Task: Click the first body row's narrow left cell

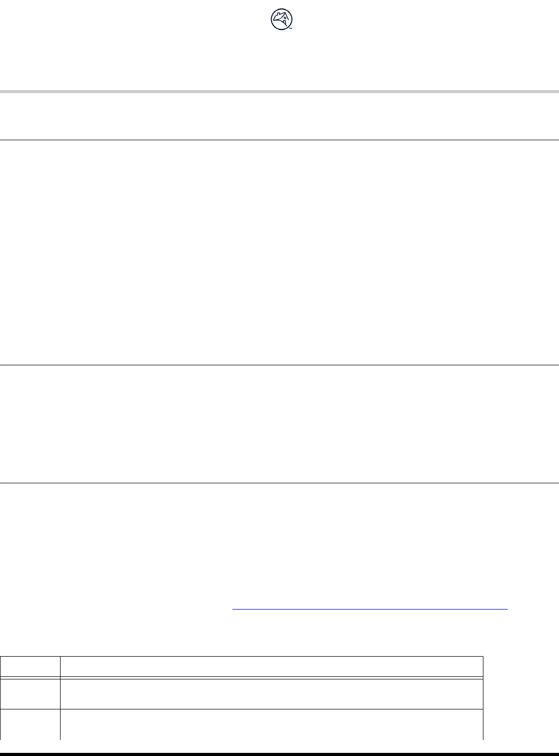Action: coord(30,693)
